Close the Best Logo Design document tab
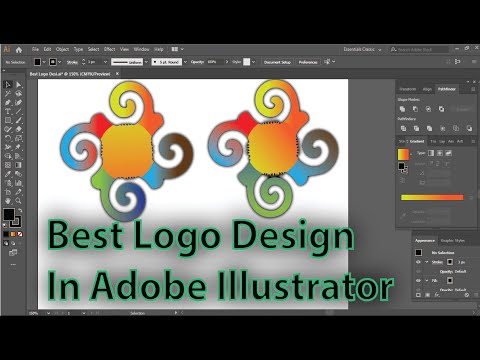Image resolution: width=480 pixels, height=360 pixels. 117,74
